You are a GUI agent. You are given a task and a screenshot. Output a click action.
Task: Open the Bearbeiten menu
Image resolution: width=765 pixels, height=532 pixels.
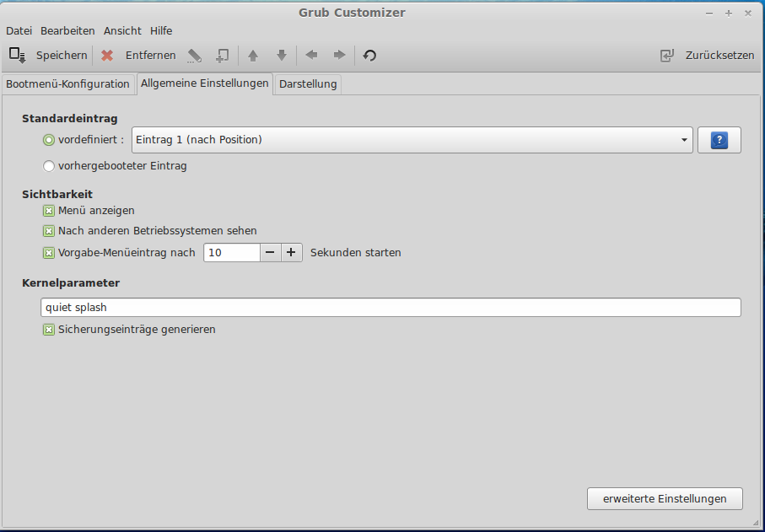click(x=67, y=30)
